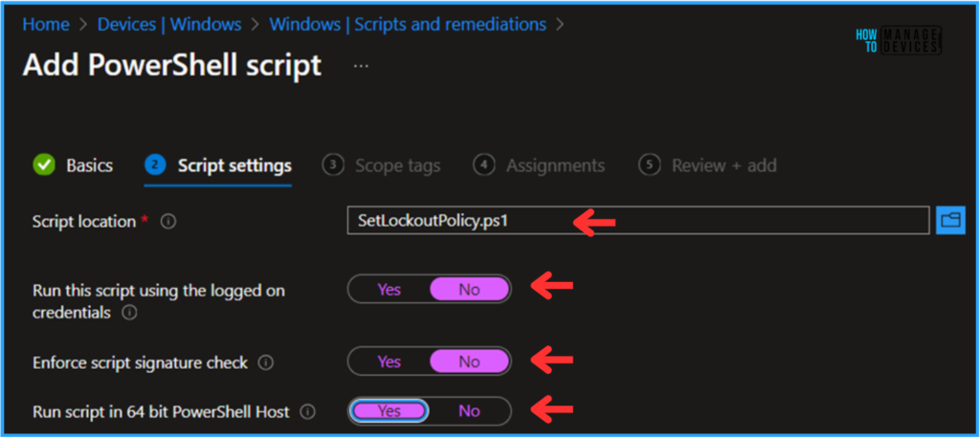Image resolution: width=980 pixels, height=439 pixels.
Task: Click the Enforce script signature check label
Action: tap(140, 362)
